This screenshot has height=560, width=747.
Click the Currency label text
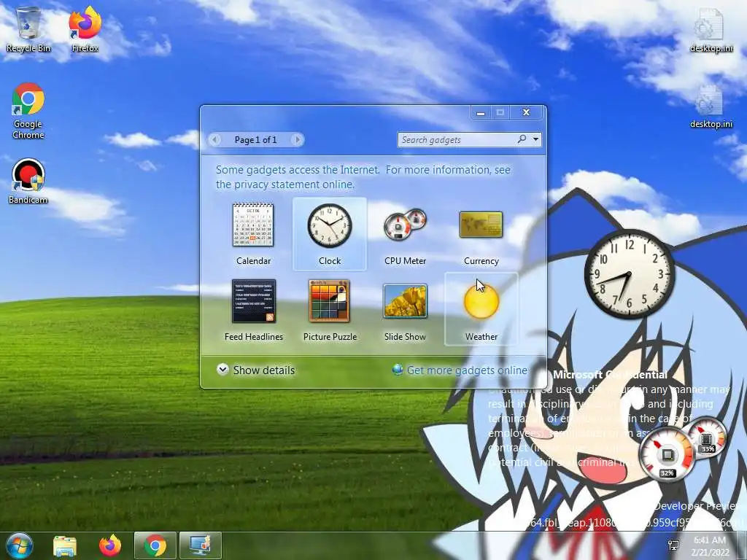[x=481, y=261]
